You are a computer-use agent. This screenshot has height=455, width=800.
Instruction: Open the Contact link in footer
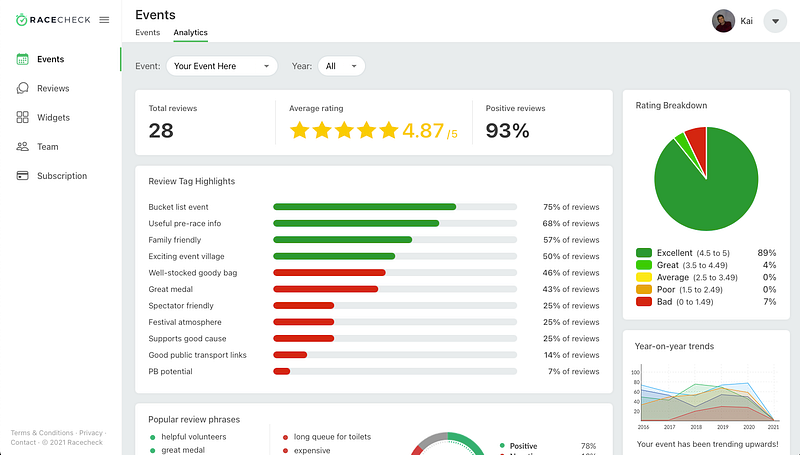point(23,442)
